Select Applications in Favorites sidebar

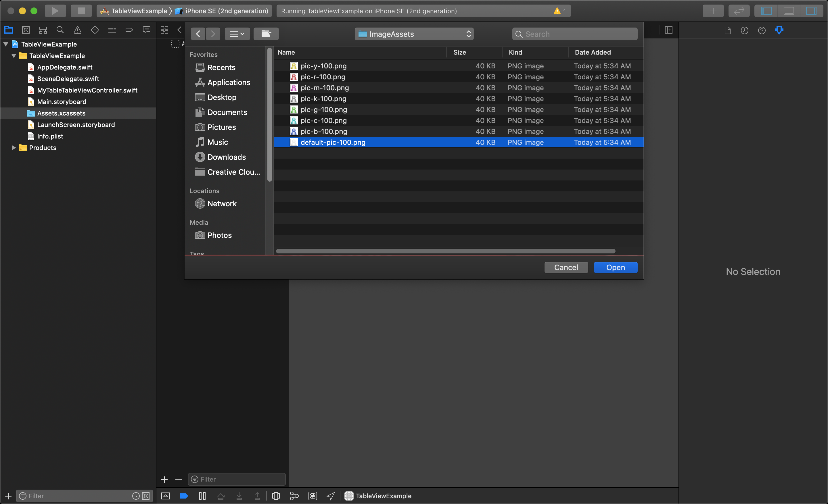[223, 82]
